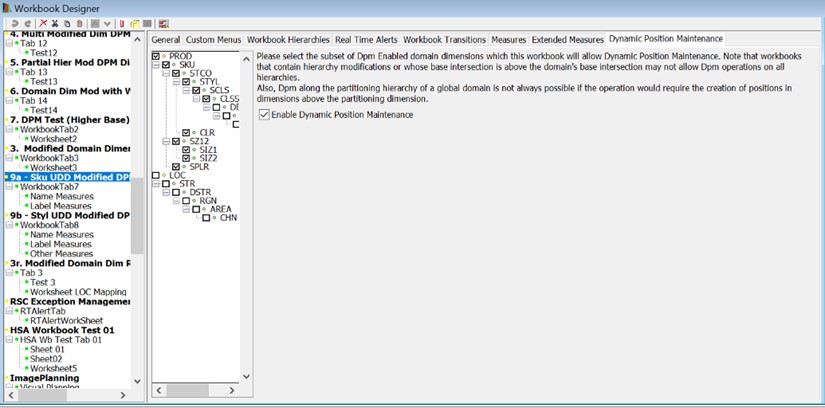
Task: Click the gray square toolbar icon left of the down chevron
Action: pos(95,24)
